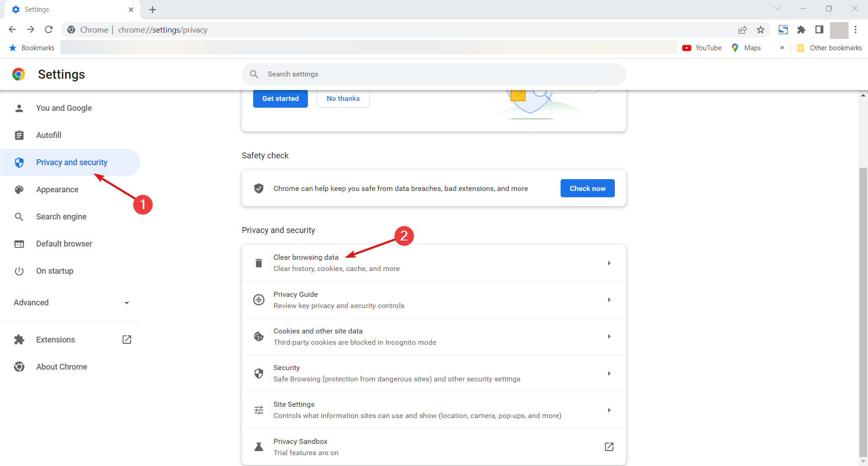The image size is (868, 466).
Task: Select the On startup power icon
Action: coord(19,271)
